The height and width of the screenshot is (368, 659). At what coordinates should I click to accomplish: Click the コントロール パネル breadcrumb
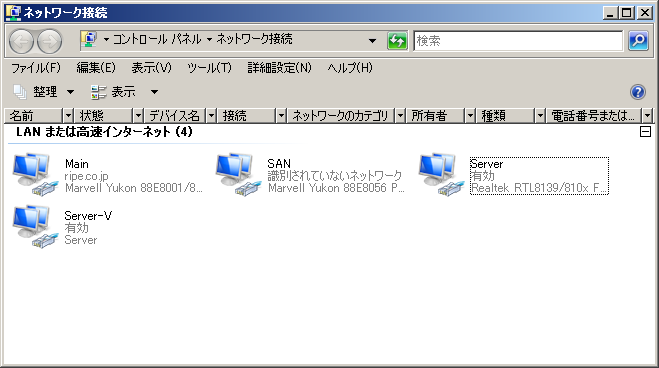click(157, 39)
